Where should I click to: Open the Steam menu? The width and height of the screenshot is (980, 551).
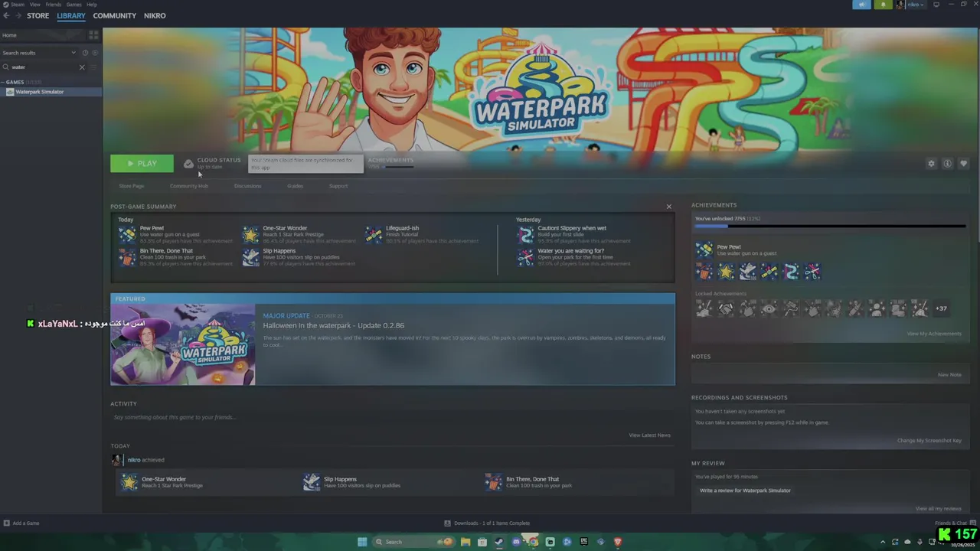(17, 5)
